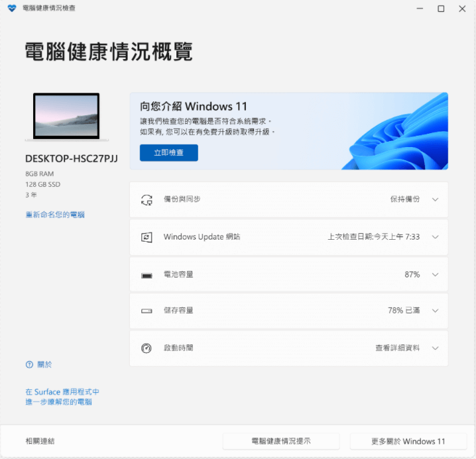This screenshot has width=476, height=459.
Task: Click the backup and sync icon
Action: tap(147, 200)
